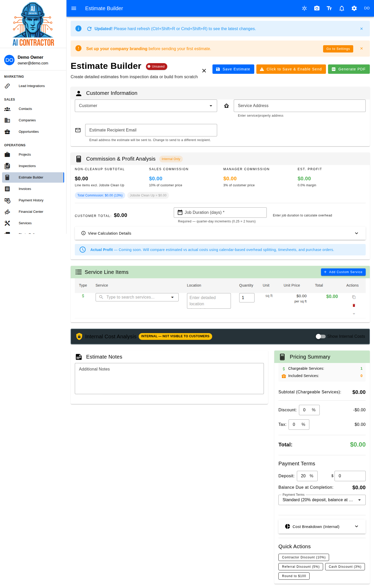Open the Financial Center menu item
374x588 pixels.
(x=33, y=212)
